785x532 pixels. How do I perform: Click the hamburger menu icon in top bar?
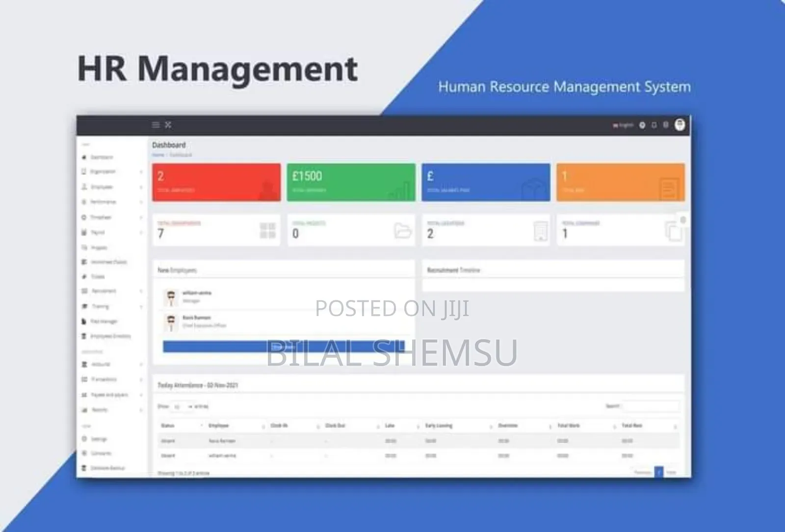point(156,125)
